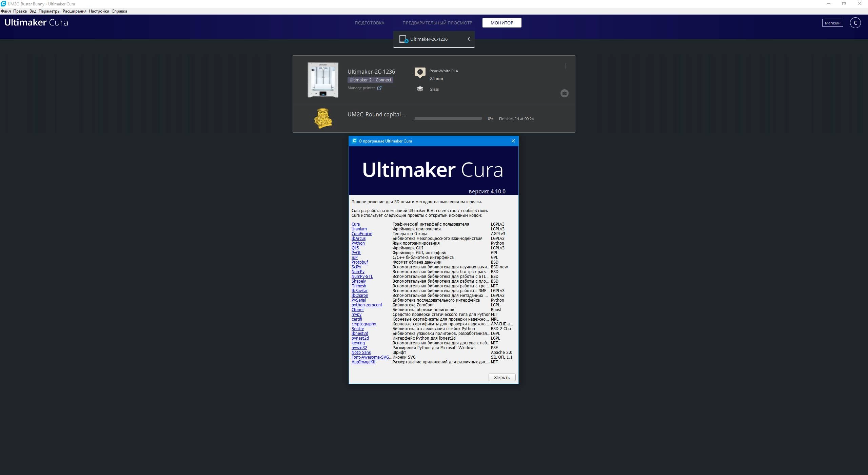Click the Ultimaker 2+ Connect printer image
The width and height of the screenshot is (868, 475).
(323, 80)
